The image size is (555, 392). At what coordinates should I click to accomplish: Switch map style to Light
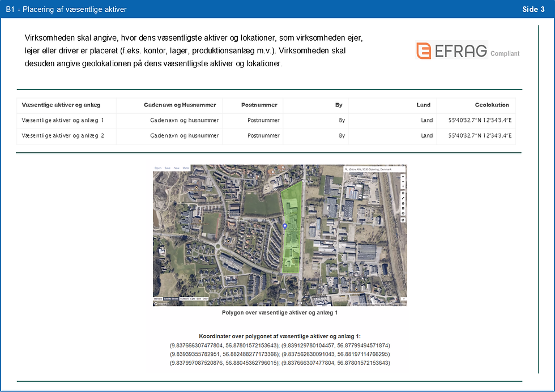193,299
